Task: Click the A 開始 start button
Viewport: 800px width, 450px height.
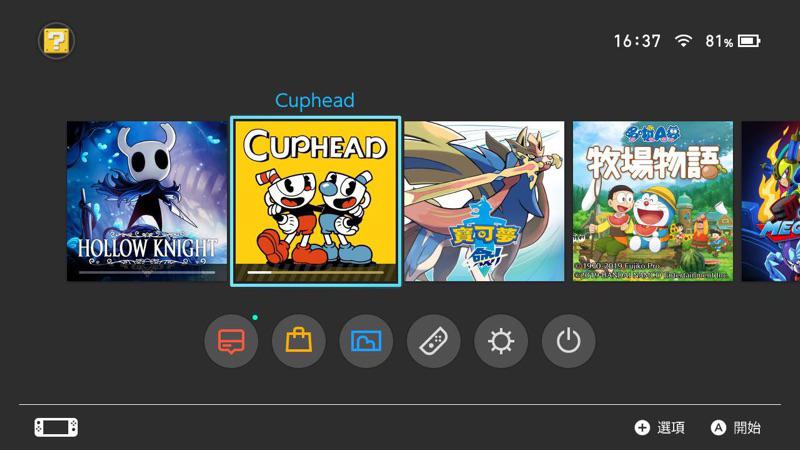Action: pyautogui.click(x=735, y=428)
